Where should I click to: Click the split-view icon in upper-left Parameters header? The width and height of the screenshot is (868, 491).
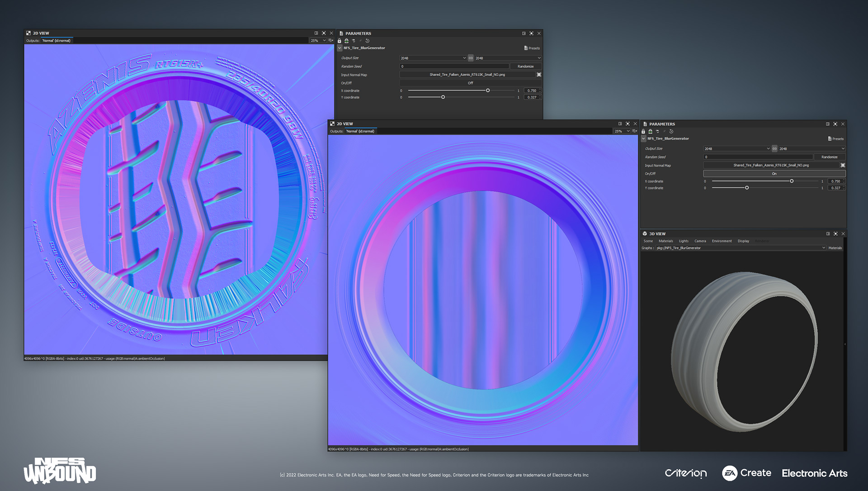click(524, 33)
